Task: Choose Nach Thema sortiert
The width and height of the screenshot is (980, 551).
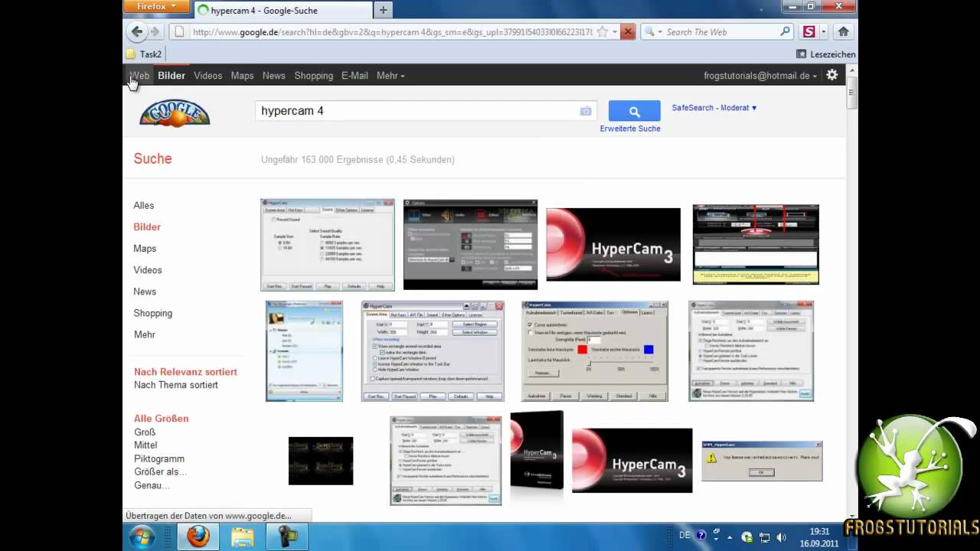Action: tap(176, 385)
